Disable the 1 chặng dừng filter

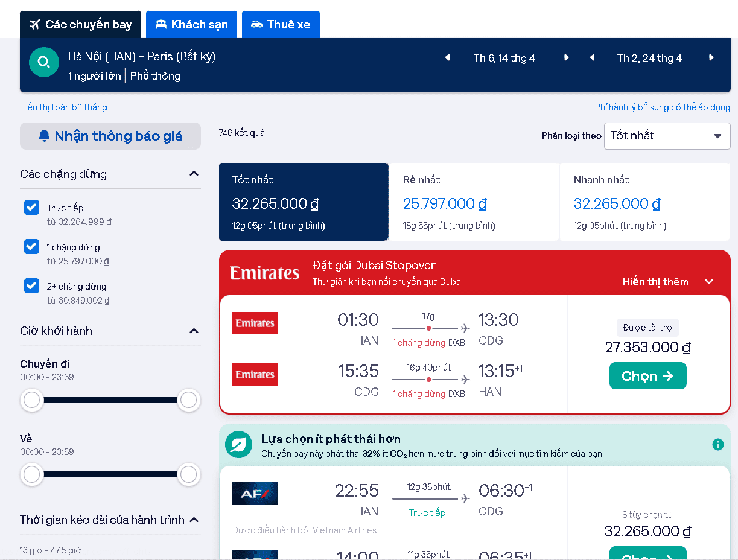coord(31,247)
